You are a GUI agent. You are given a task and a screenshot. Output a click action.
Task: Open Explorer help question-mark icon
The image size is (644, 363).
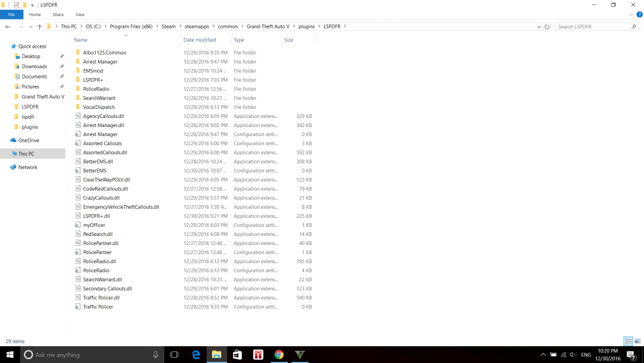(639, 14)
